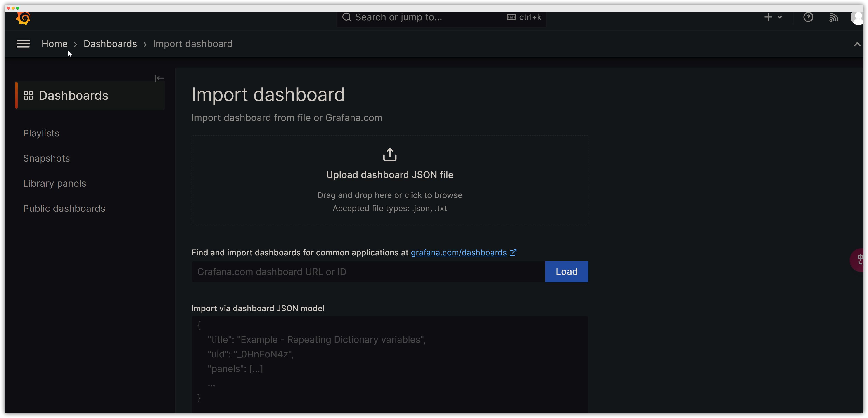The width and height of the screenshot is (868, 418).
Task: Click the Dashboards grid icon
Action: [x=28, y=95]
